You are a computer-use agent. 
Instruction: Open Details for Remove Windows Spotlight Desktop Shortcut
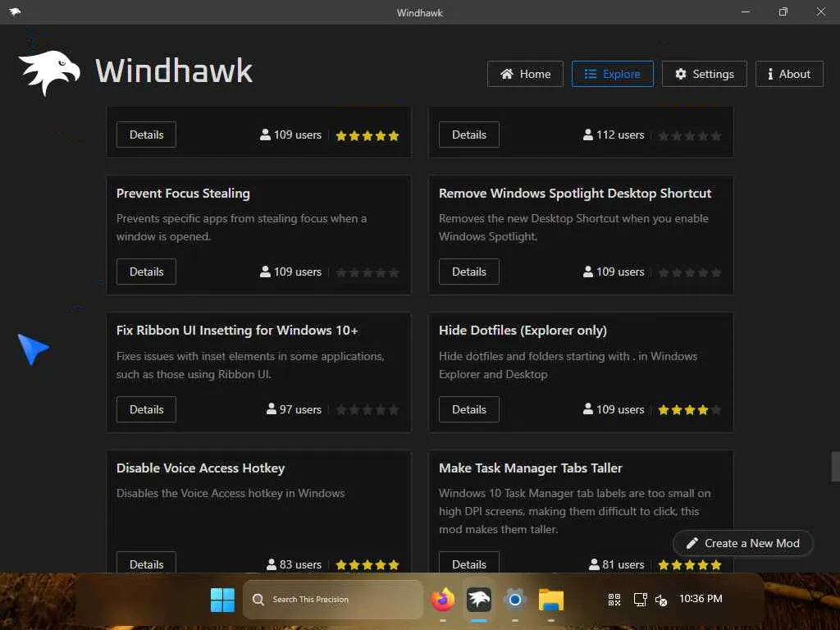[468, 272]
